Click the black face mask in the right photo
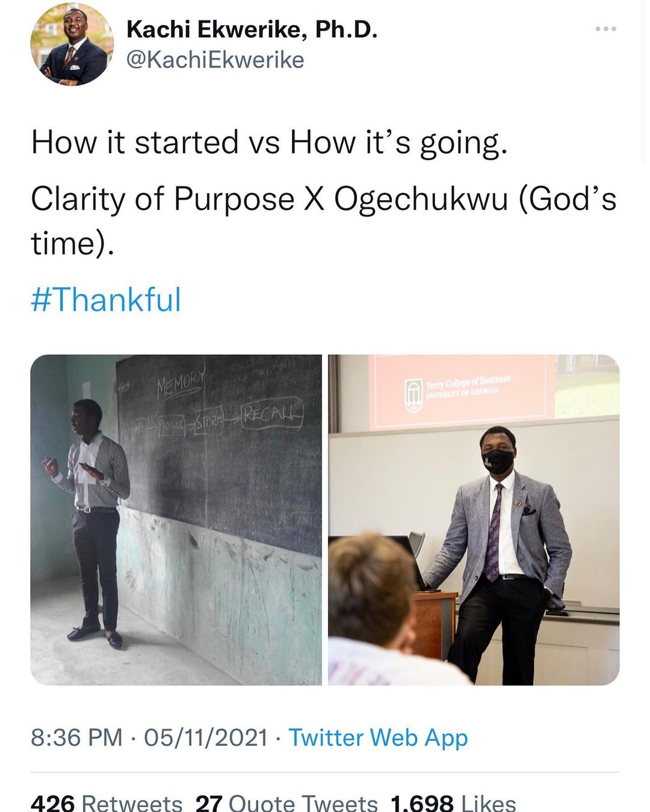Viewport: 650px width, 812px height. click(x=498, y=461)
